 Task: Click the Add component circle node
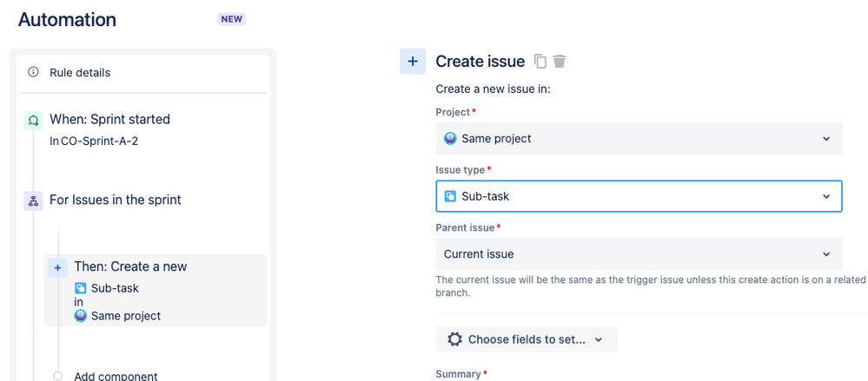coord(57,376)
